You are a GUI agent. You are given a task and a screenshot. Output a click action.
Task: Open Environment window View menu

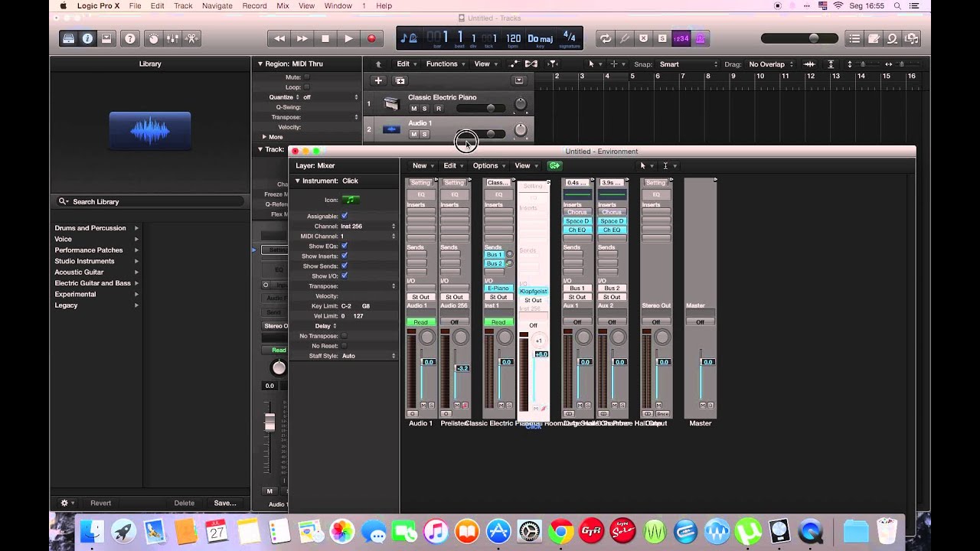pyautogui.click(x=526, y=165)
